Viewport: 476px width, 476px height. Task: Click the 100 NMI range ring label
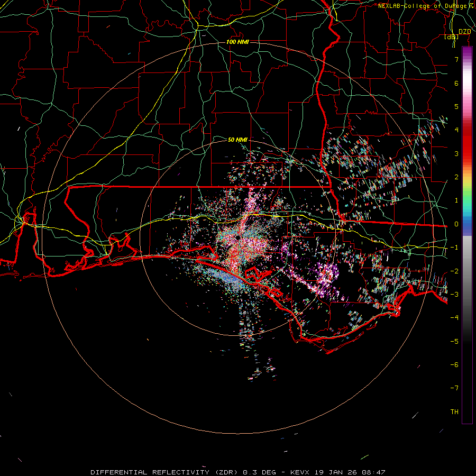click(x=237, y=42)
